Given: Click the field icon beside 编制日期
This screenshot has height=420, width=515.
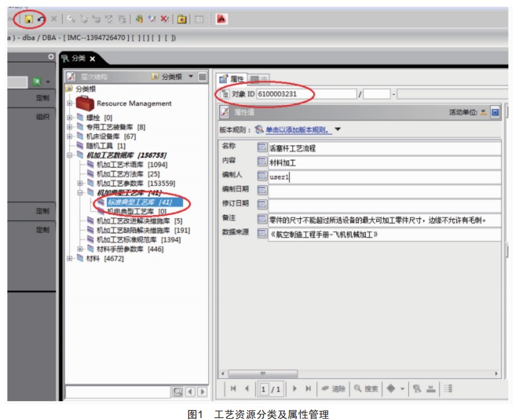Looking at the screenshot, I should tap(261, 190).
